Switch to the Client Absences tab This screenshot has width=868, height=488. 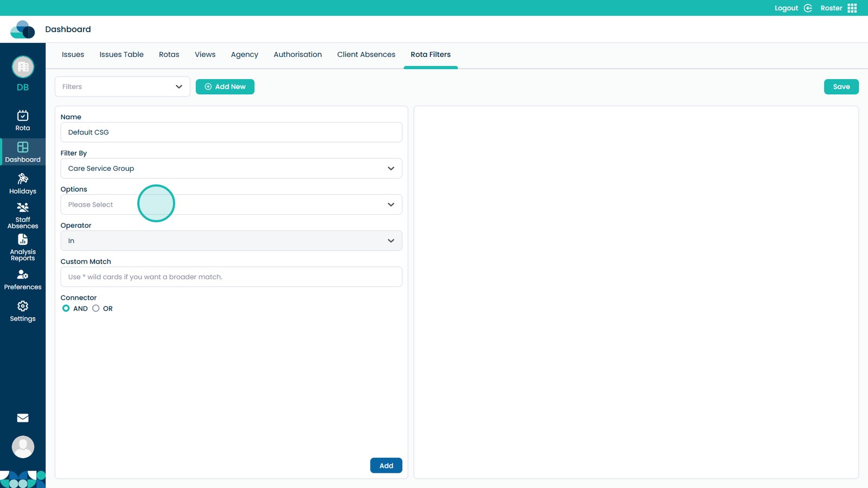[x=366, y=55]
